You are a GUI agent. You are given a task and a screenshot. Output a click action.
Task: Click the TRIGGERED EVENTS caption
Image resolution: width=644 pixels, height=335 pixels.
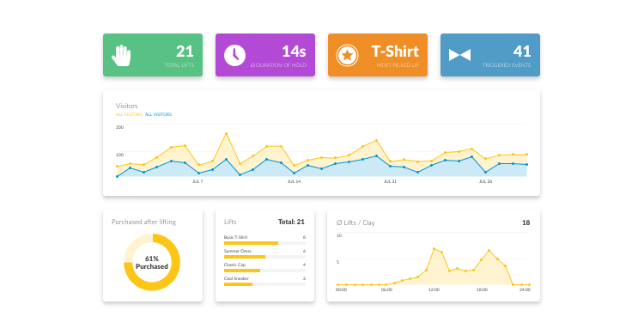coord(507,65)
